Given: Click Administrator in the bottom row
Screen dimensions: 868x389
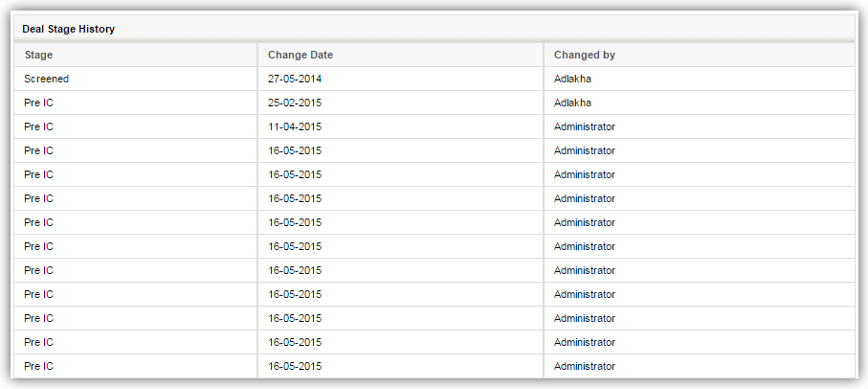Looking at the screenshot, I should (585, 366).
